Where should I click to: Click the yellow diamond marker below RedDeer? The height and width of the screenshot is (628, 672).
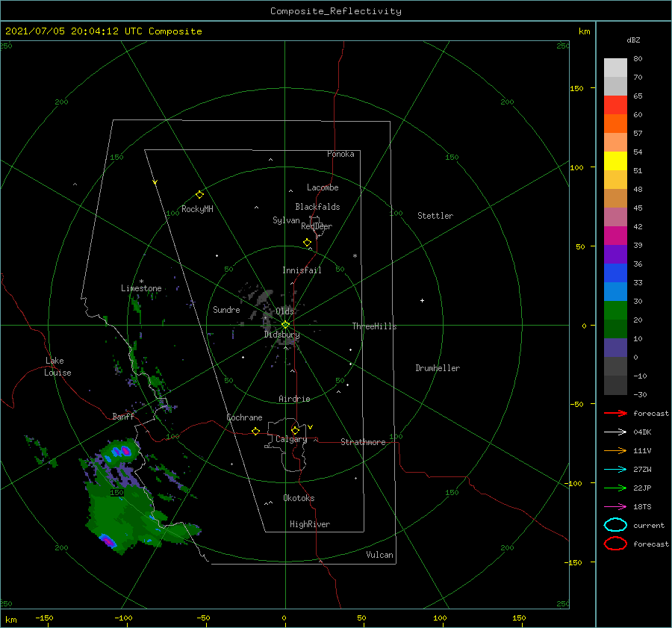point(307,243)
